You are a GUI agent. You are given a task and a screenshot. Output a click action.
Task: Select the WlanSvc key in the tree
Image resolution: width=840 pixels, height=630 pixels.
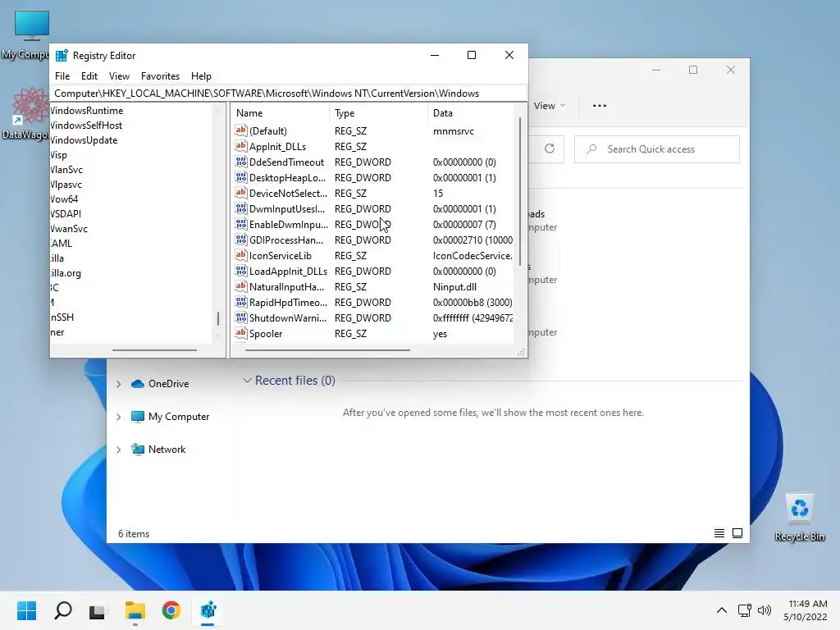(x=66, y=169)
